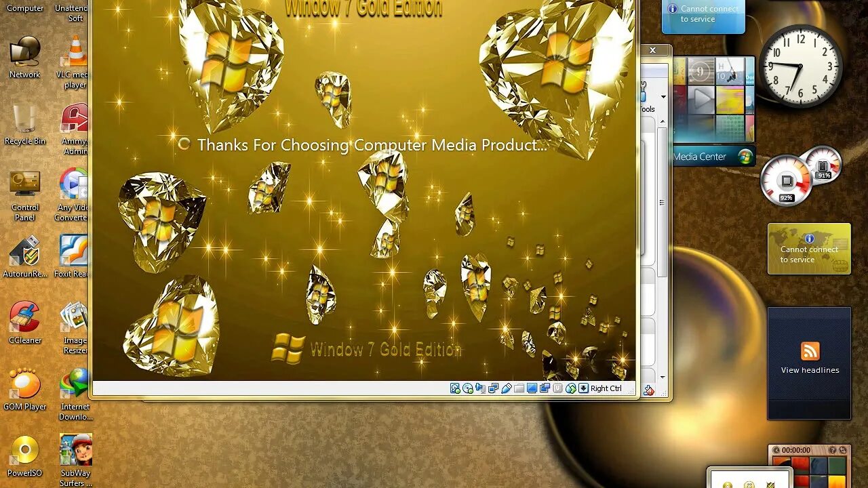
Task: Open the Recycle Bin desktop icon
Action: click(25, 125)
